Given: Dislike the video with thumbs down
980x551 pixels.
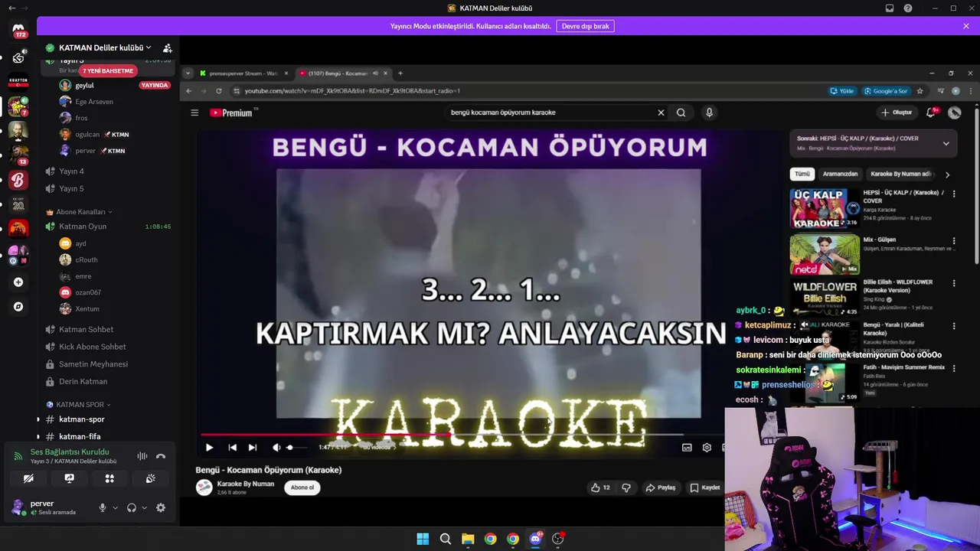Looking at the screenshot, I should coord(626,487).
